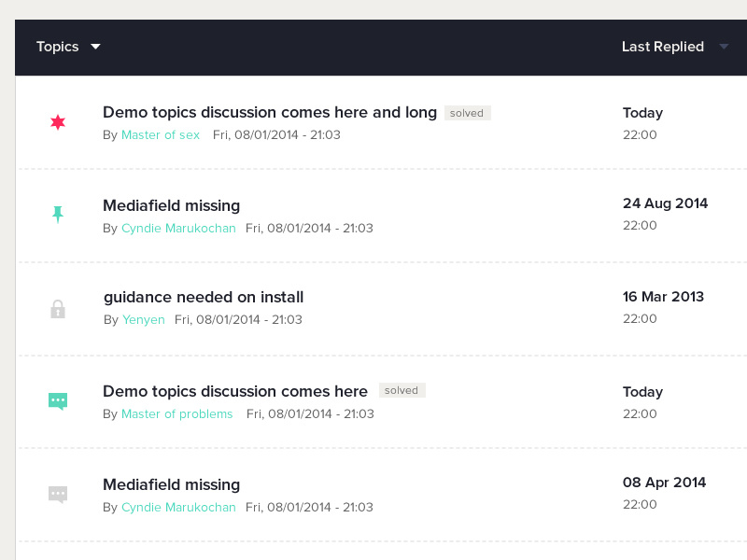This screenshot has width=747, height=560.
Task: Click the solved tag beside "Demo topics discussion comes here"
Action: tap(402, 391)
